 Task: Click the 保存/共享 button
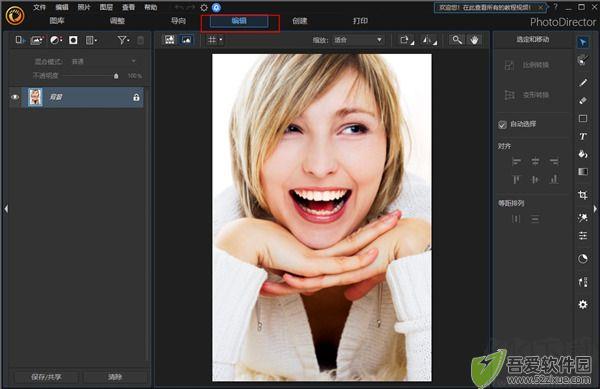46,377
